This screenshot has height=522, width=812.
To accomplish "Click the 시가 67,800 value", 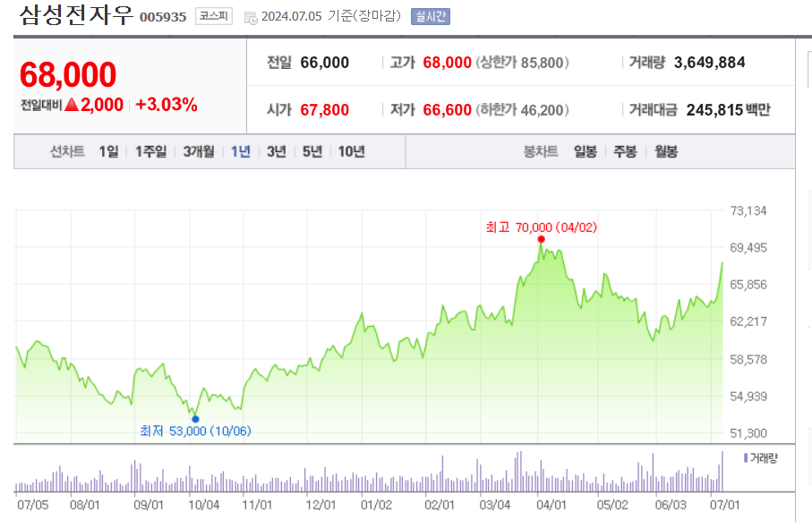I will tap(324, 110).
